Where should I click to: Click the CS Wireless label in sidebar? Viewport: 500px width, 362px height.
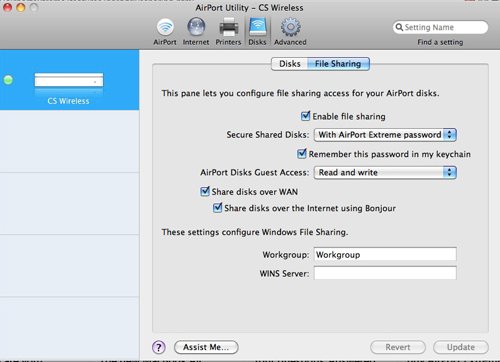[68, 101]
